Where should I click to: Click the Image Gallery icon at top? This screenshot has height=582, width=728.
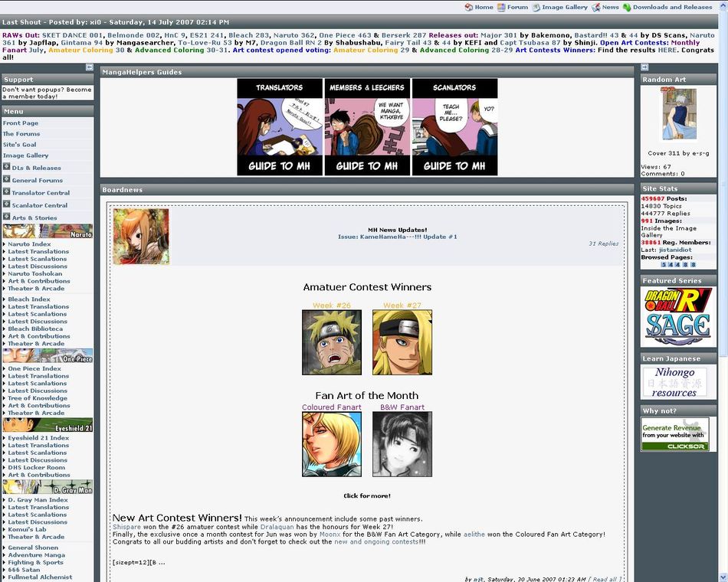536,7
